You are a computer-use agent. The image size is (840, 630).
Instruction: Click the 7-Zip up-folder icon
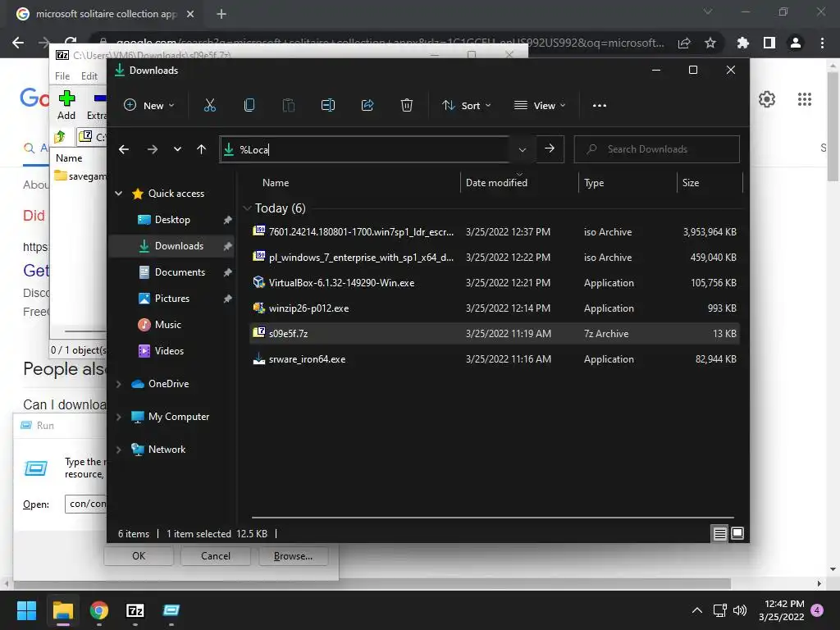pos(60,137)
